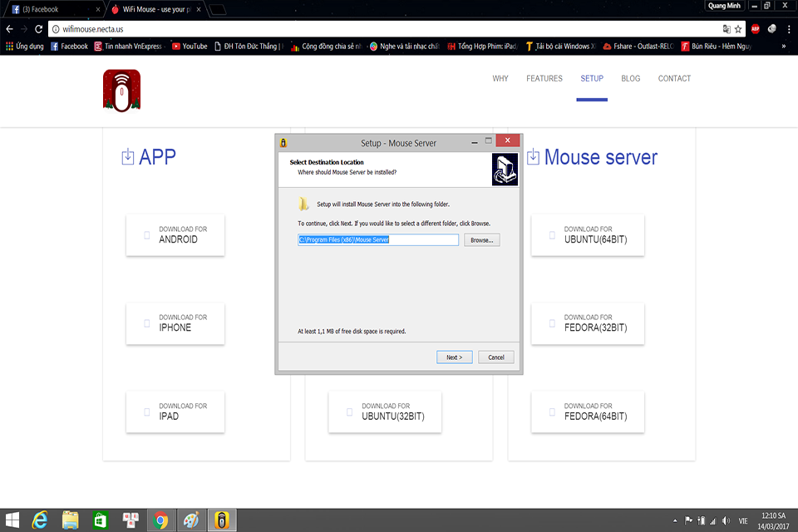This screenshot has width=798, height=532.
Task: Download the Android app
Action: tap(175, 235)
